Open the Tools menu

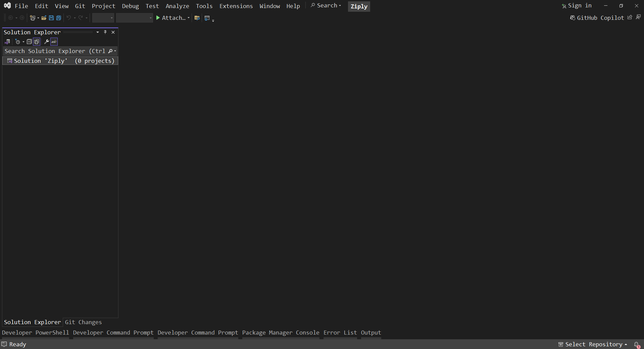tap(204, 6)
